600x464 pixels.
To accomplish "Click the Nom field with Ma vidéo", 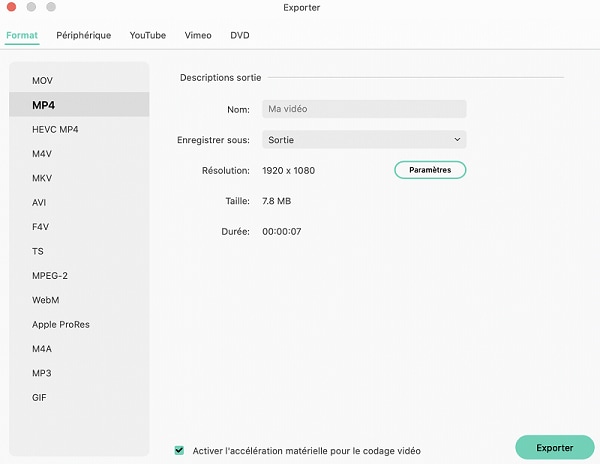I will (364, 109).
